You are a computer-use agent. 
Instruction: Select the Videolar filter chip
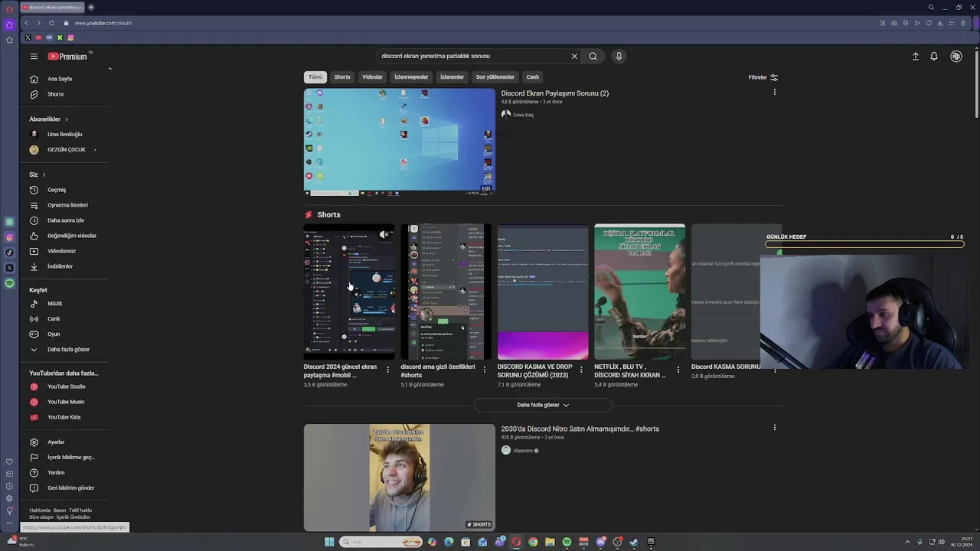[x=372, y=77]
